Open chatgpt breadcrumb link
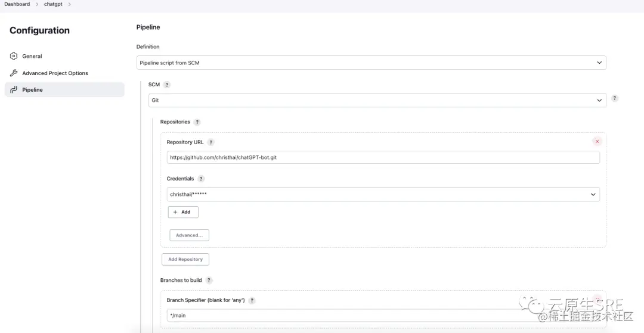 (53, 4)
